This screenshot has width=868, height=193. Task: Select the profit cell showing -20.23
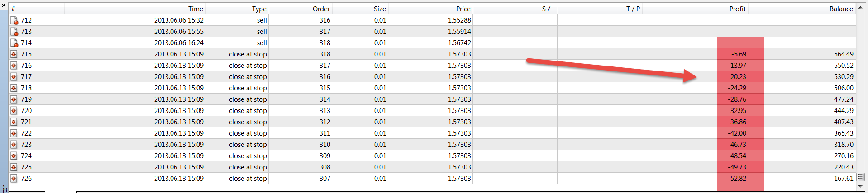(737, 77)
